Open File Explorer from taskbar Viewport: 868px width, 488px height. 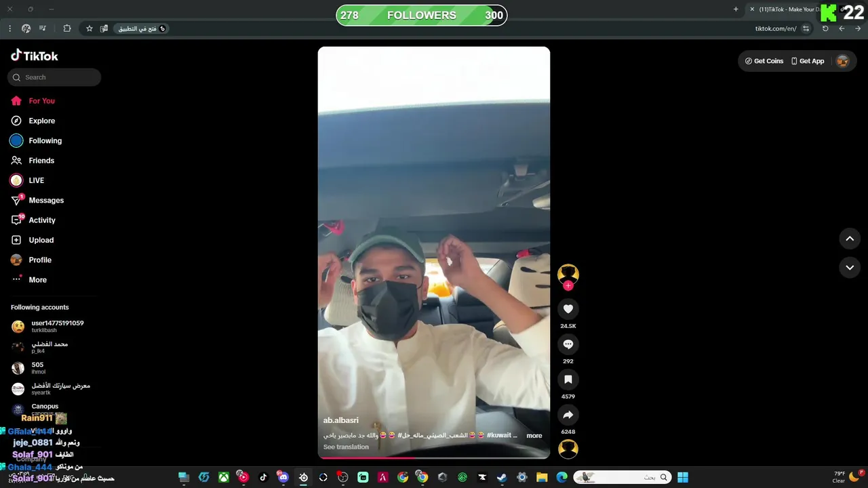tap(542, 477)
